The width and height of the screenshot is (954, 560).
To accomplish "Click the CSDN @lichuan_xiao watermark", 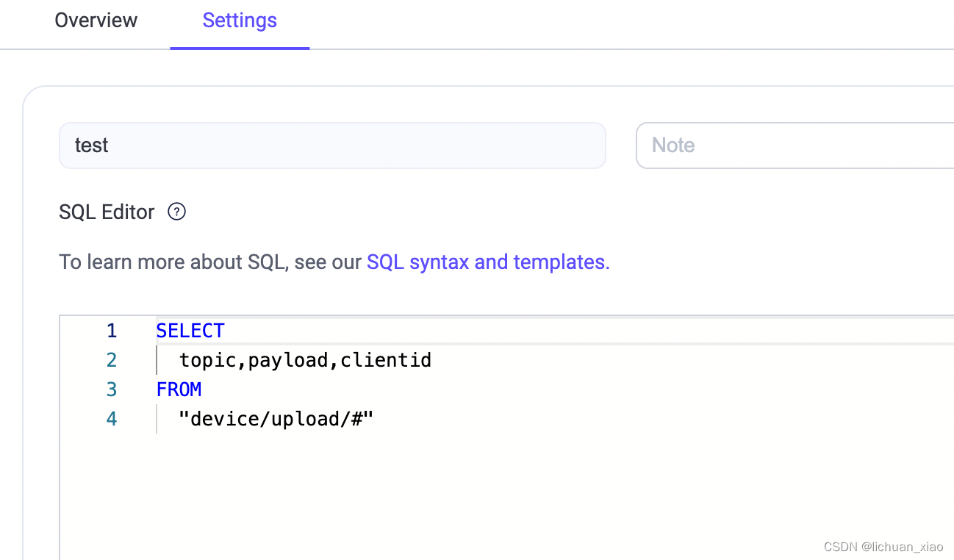I will (x=883, y=547).
